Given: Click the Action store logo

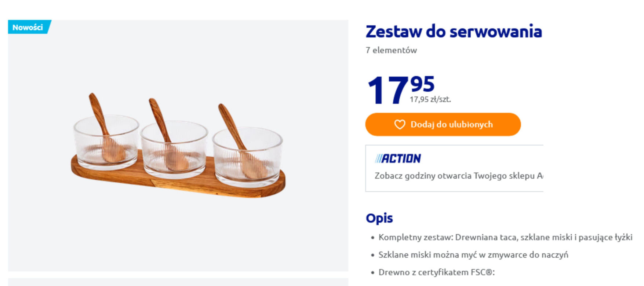Looking at the screenshot, I should [x=398, y=158].
